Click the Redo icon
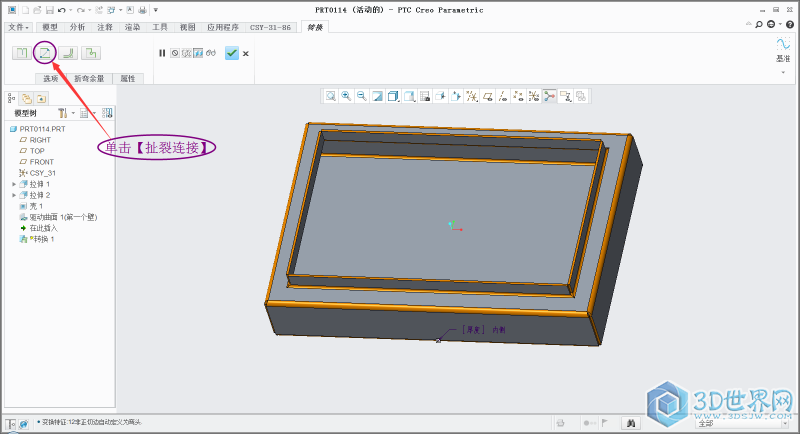This screenshot has height=434, width=800. [81, 10]
